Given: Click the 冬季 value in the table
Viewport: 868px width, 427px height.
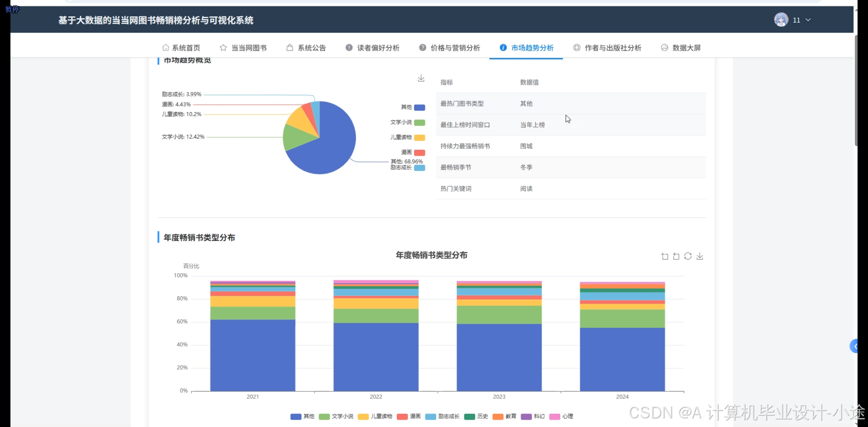Looking at the screenshot, I should point(526,167).
